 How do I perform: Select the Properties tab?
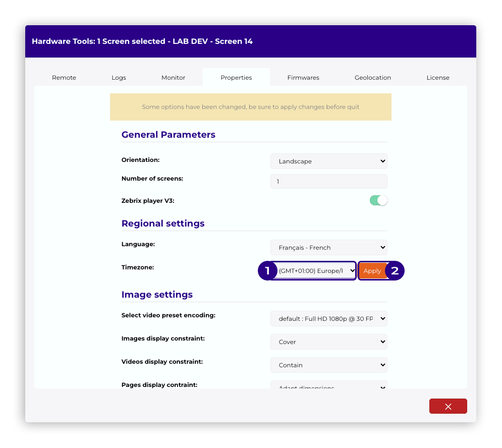coord(236,78)
